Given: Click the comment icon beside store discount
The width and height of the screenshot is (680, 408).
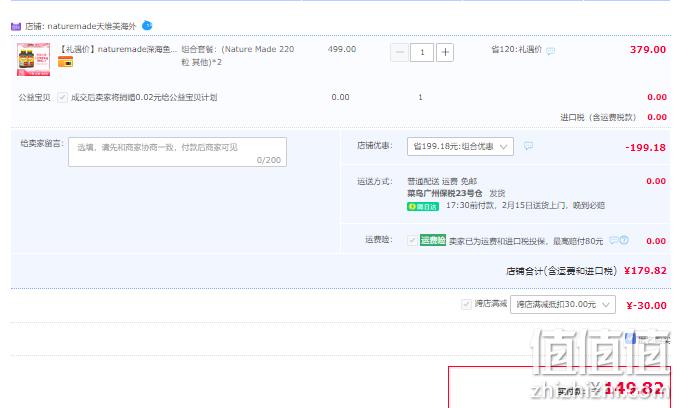Looking at the screenshot, I should [528, 146].
